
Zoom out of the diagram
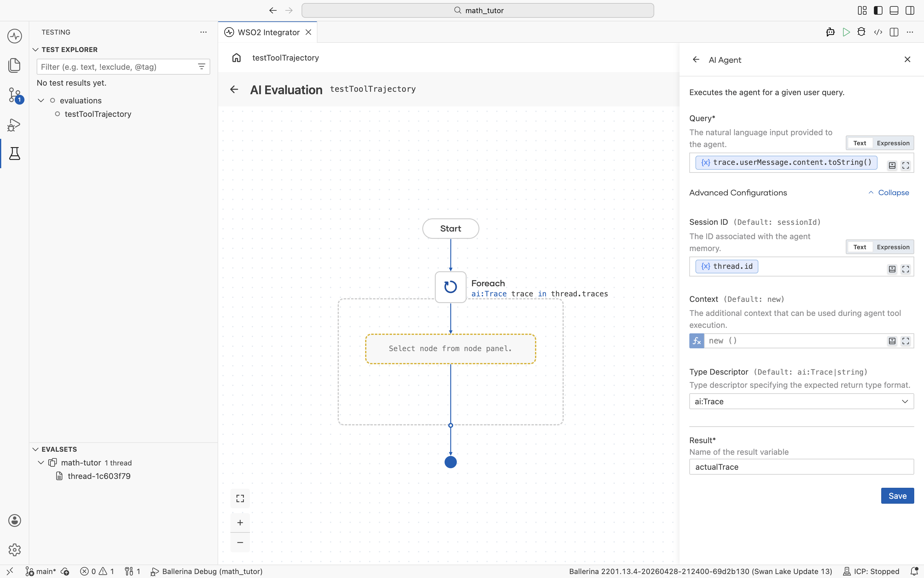pos(240,543)
